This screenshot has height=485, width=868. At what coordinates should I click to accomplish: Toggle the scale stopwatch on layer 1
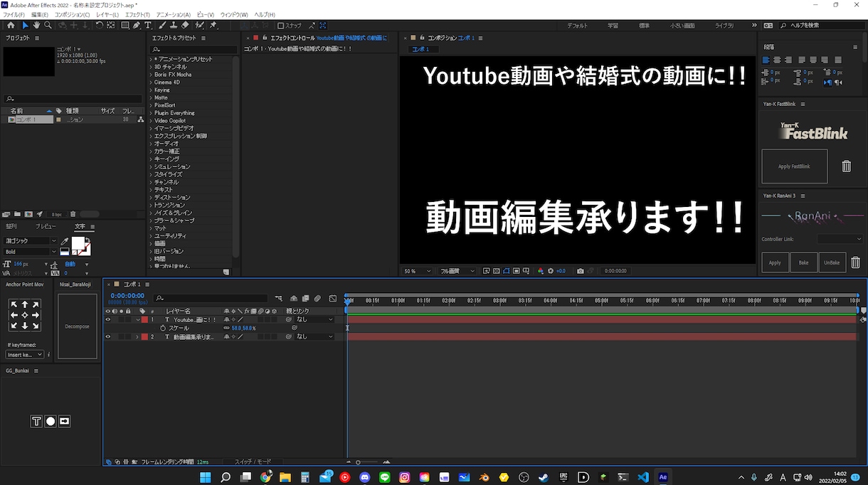click(162, 328)
